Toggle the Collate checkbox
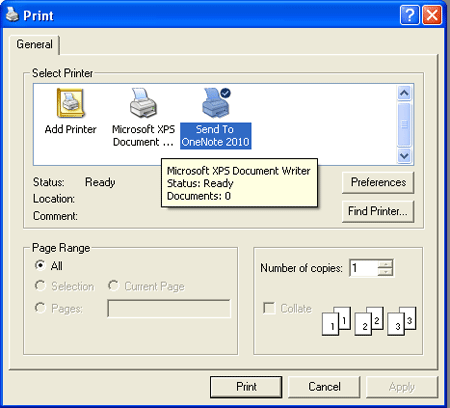The width and height of the screenshot is (450, 408). pos(269,308)
